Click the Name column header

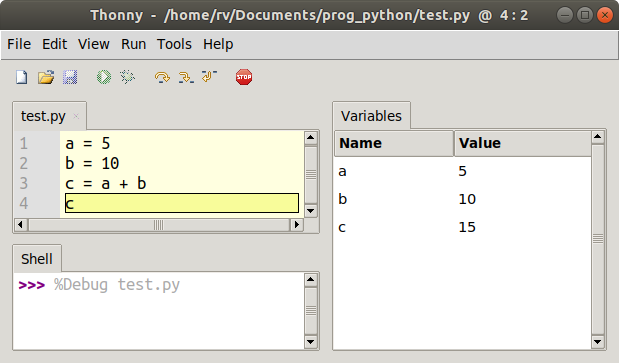click(x=394, y=143)
